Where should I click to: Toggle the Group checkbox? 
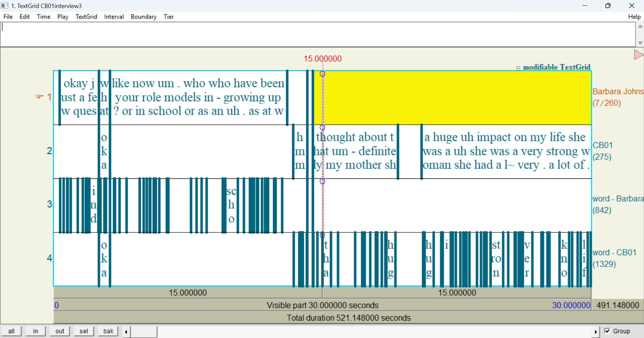(607, 331)
